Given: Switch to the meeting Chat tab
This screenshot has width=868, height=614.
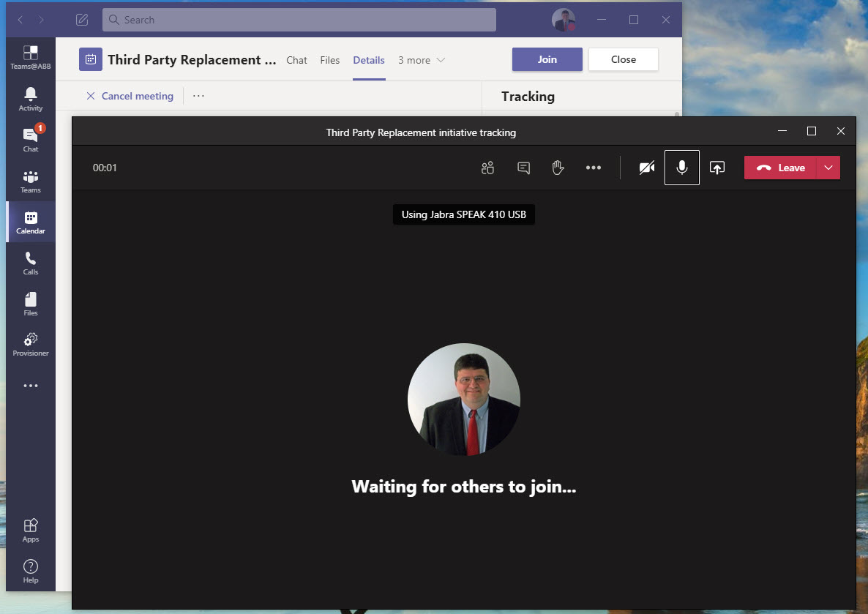Looking at the screenshot, I should 296,60.
